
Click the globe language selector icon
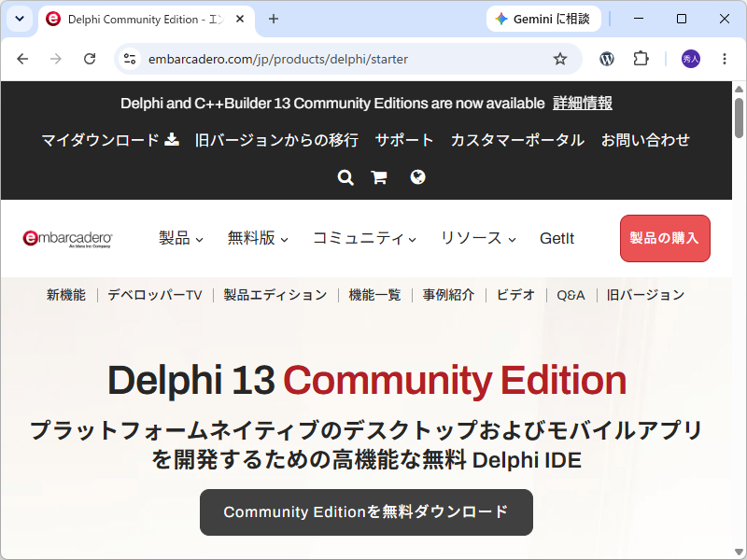click(417, 177)
